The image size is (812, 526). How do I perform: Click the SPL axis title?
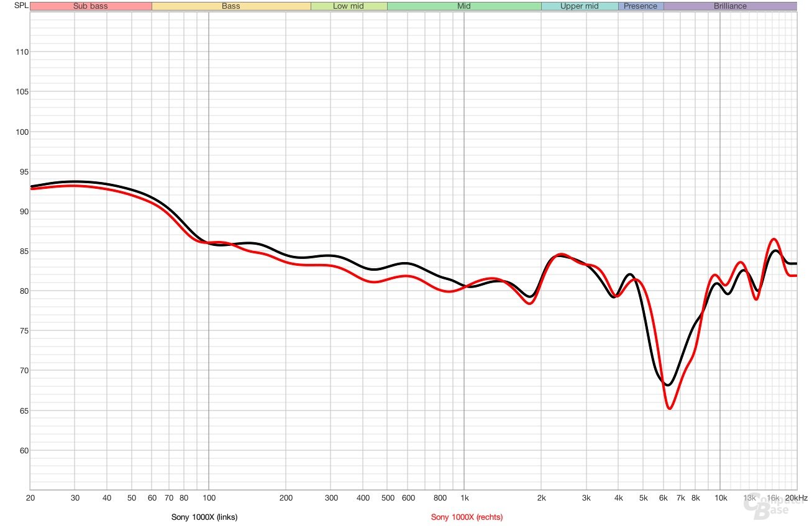coord(21,6)
